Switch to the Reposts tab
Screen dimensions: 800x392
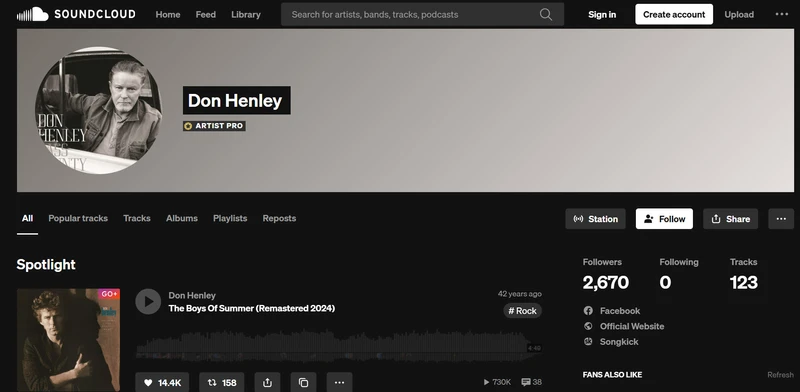pyautogui.click(x=279, y=218)
